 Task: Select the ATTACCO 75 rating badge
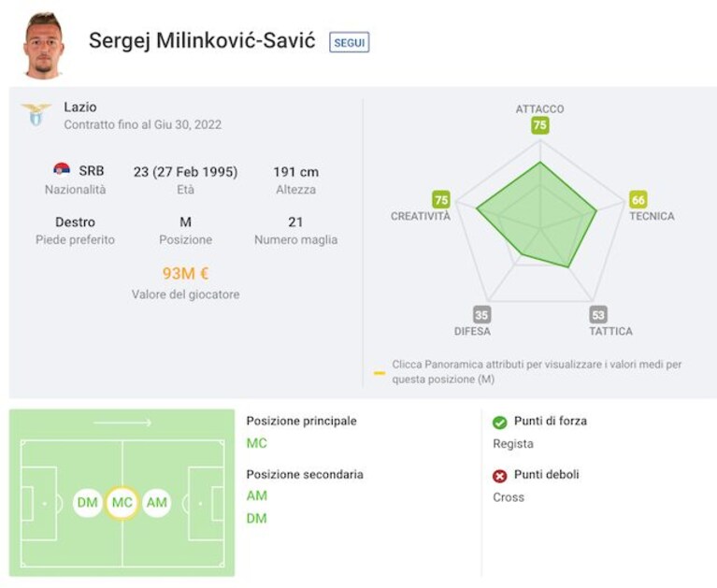(x=540, y=125)
